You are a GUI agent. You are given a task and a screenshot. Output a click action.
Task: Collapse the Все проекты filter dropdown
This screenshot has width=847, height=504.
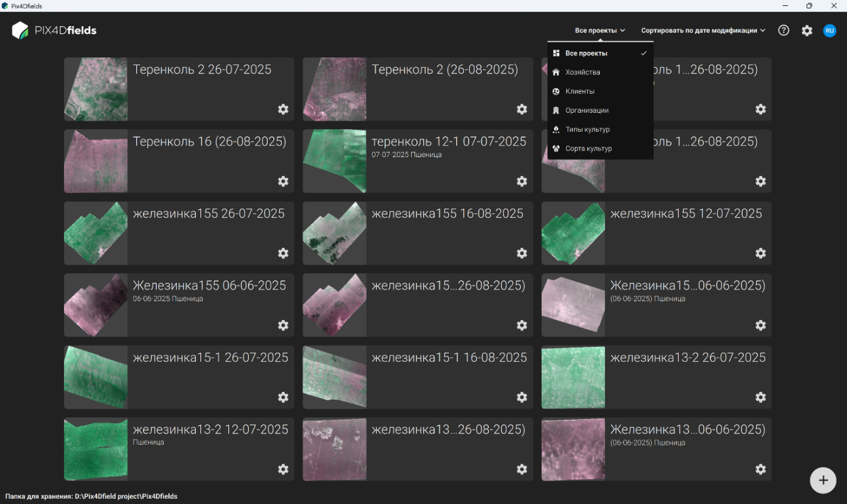point(600,31)
